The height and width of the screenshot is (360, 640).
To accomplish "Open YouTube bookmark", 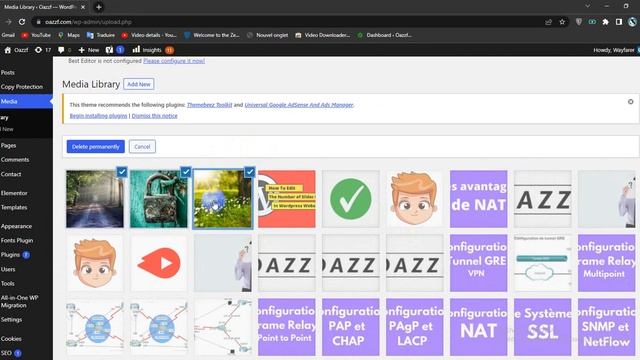I will 36,35.
